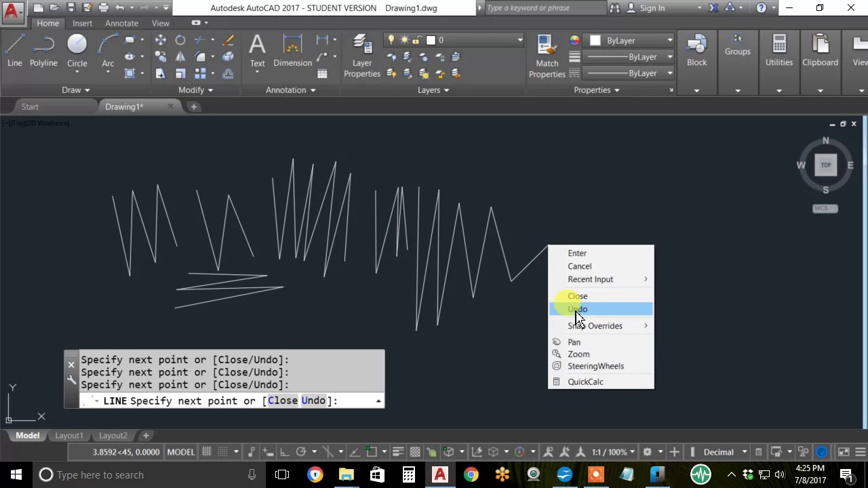Toggle Polar tracking in status bar
Viewport: 868px width, 488px height.
coord(301,452)
